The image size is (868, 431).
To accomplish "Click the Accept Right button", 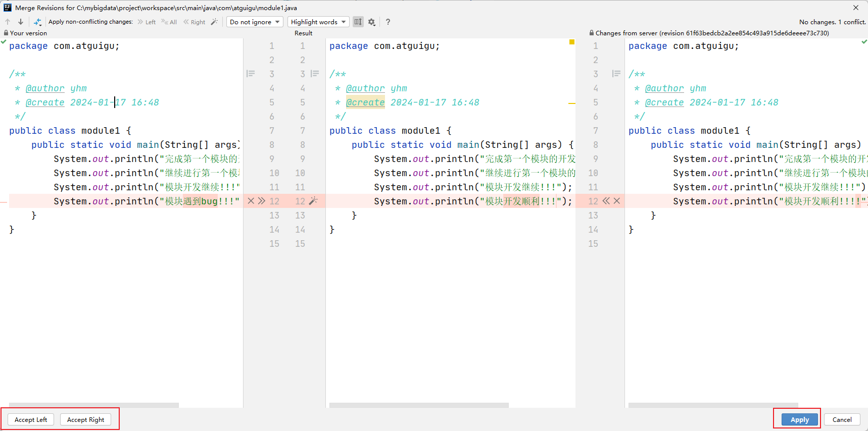I will [x=85, y=419].
